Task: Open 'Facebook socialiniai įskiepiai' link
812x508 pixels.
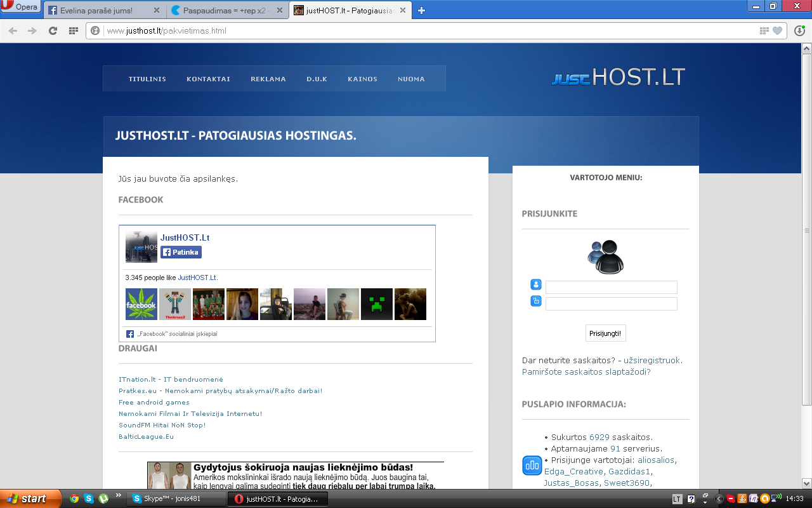Action: [x=177, y=334]
